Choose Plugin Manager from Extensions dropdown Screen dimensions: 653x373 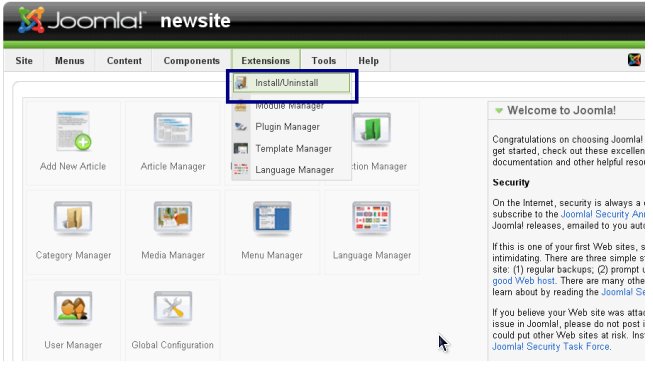pos(292,127)
